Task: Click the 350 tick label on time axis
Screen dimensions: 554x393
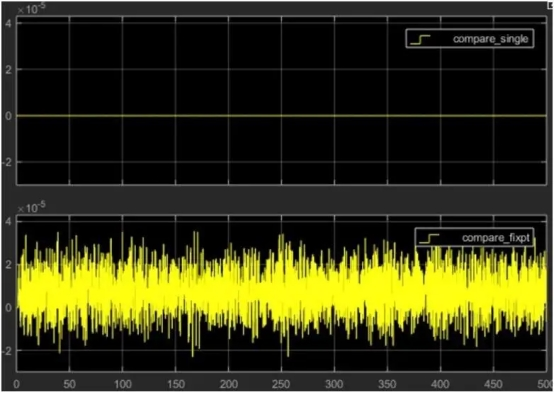Action: coord(387,384)
